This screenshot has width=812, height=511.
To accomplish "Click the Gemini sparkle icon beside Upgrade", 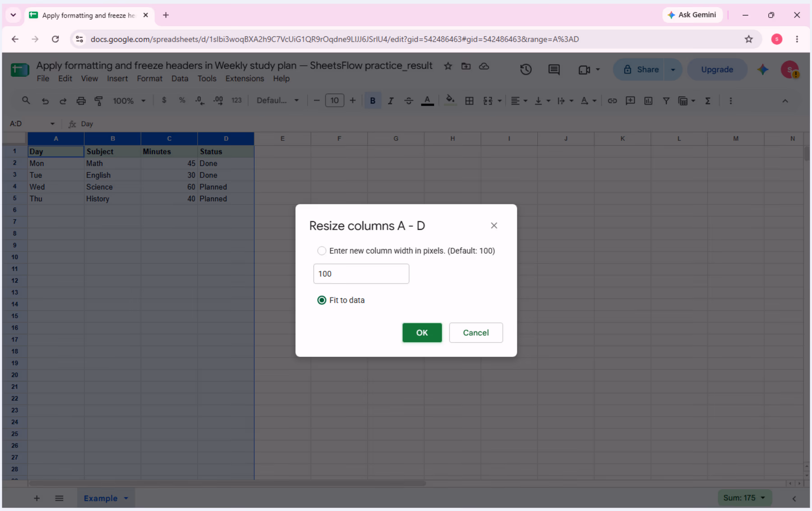I will (763, 70).
